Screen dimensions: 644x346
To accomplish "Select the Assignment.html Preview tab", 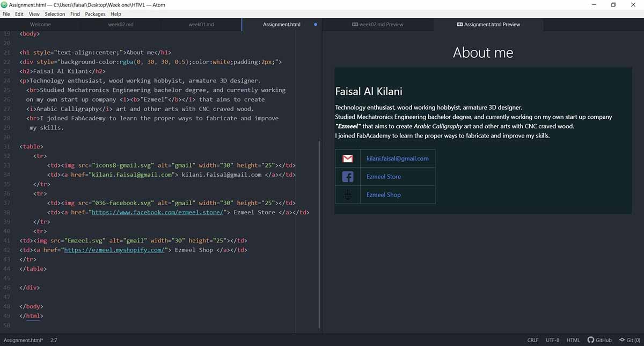I will (x=488, y=24).
